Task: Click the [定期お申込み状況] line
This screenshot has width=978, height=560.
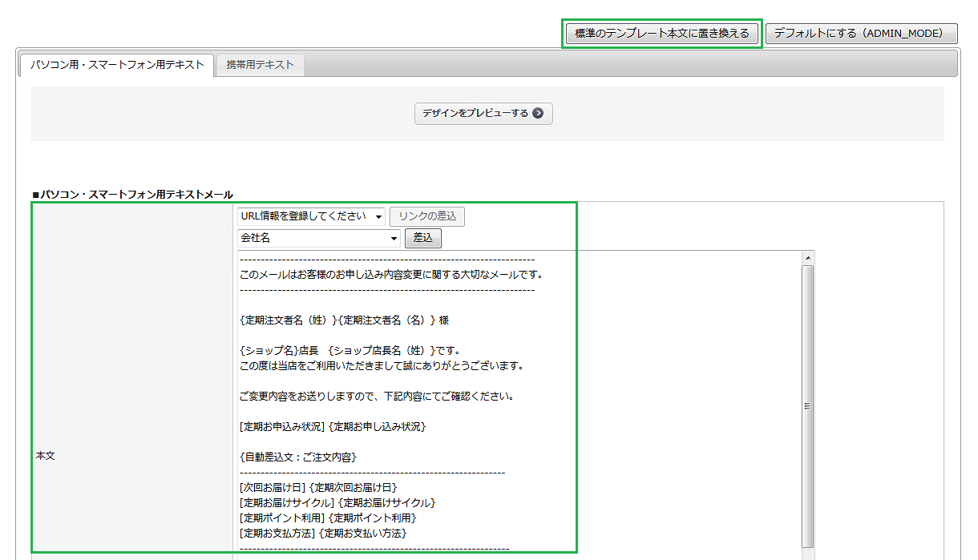Action: (332, 427)
